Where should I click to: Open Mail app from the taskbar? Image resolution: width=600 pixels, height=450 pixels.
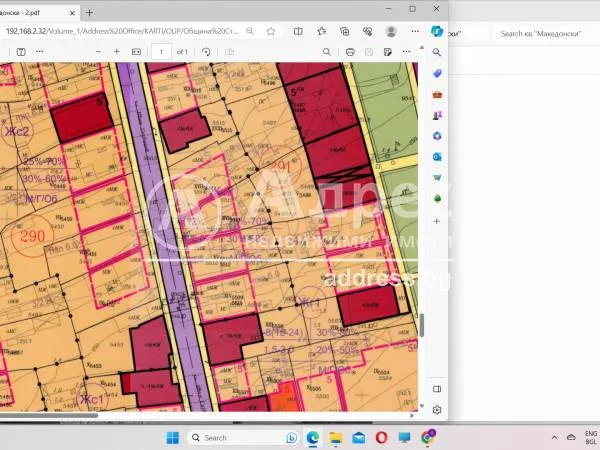coord(359,438)
